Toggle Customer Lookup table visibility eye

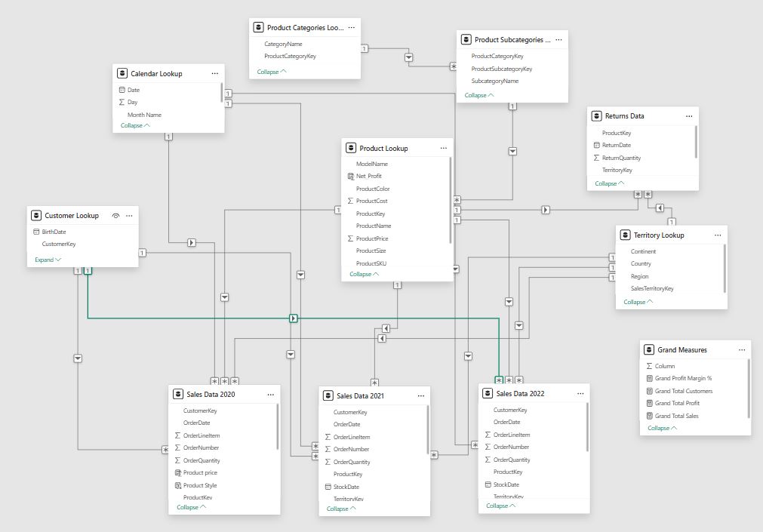point(115,216)
